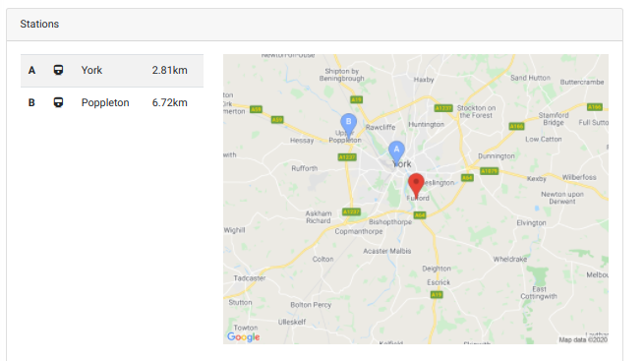This screenshot has height=361, width=644.
Task: Click the red location pin near Fulford
Action: pyautogui.click(x=416, y=185)
